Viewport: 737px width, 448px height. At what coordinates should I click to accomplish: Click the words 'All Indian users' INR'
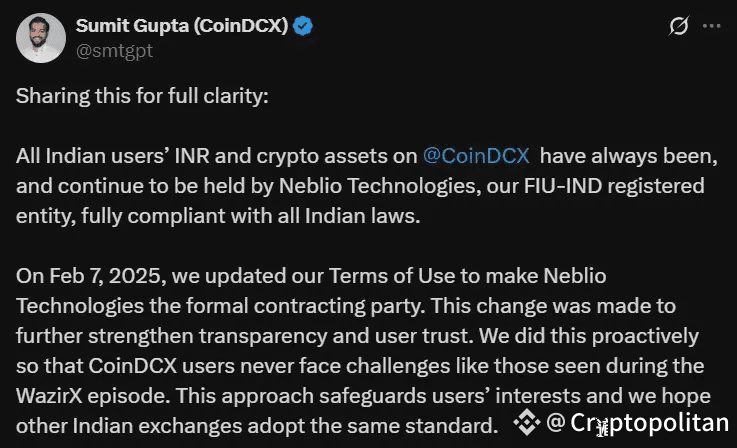(113, 156)
